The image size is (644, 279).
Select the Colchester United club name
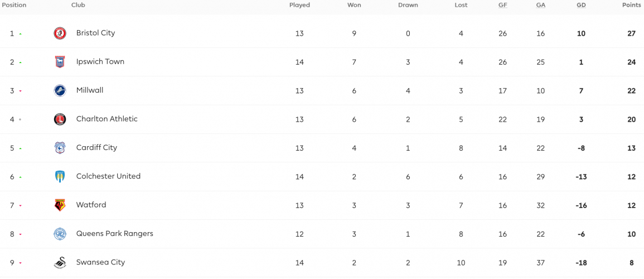[x=108, y=176]
